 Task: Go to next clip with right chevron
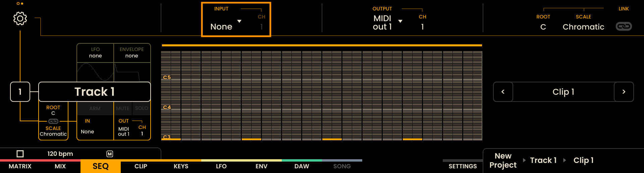pyautogui.click(x=624, y=92)
